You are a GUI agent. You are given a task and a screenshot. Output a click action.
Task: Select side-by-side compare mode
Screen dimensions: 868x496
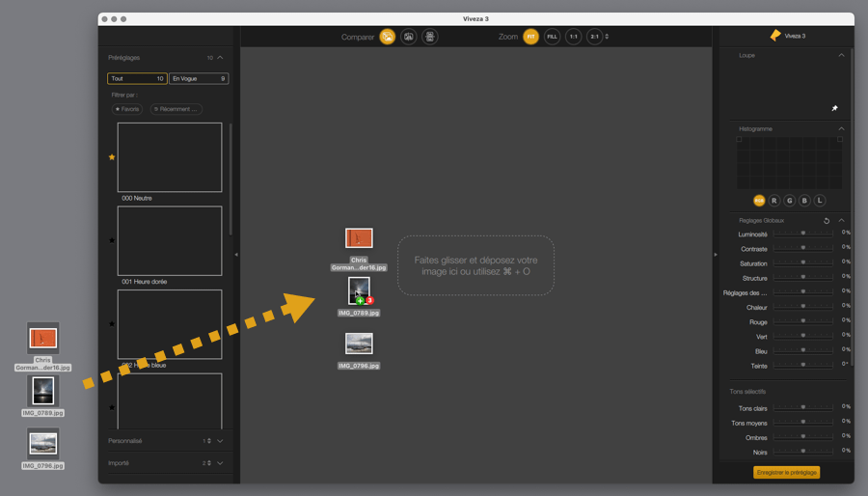[429, 37]
